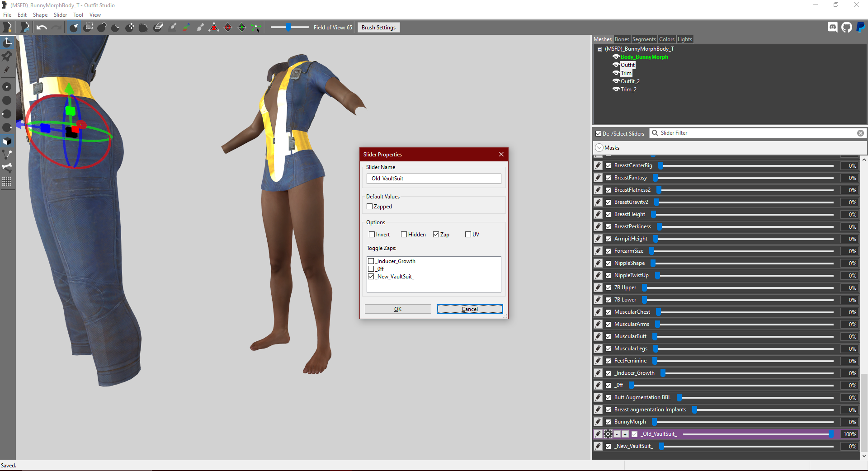Viewport: 868px width, 471px height.
Task: Click the Load Project icon with blue arrow
Action: 24,28
